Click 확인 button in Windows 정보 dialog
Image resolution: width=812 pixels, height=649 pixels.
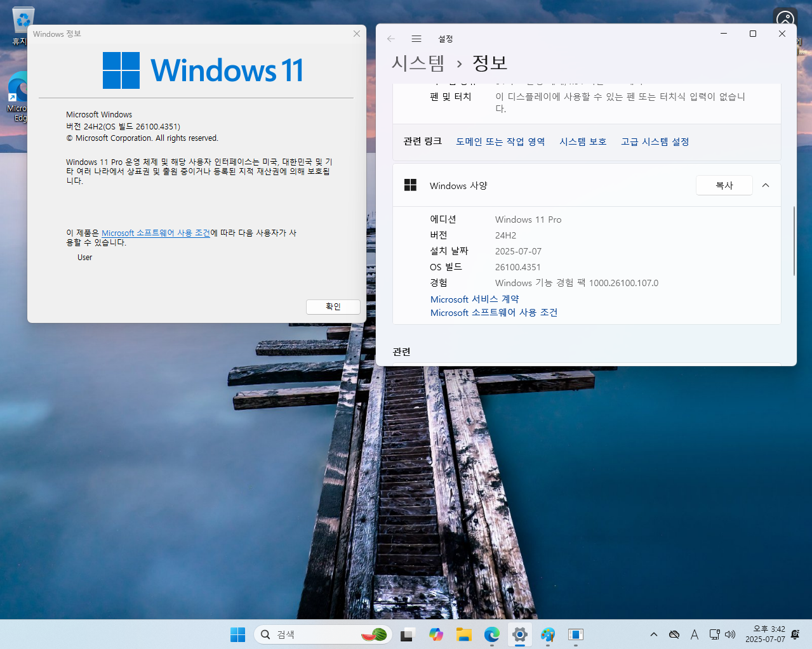coord(333,306)
